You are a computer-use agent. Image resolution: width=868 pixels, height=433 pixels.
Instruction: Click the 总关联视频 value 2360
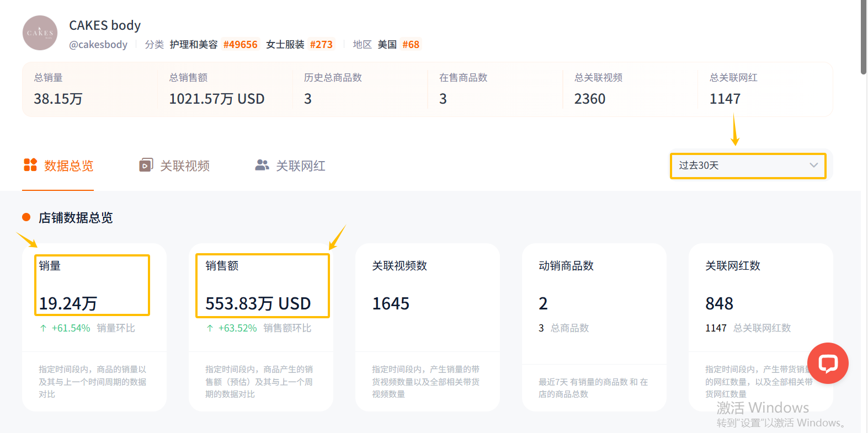[x=590, y=99]
